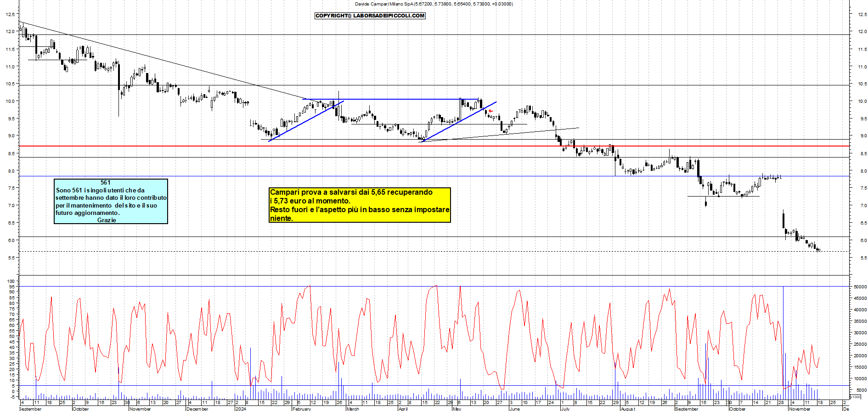The width and height of the screenshot is (868, 411).
Task: Click 7.0 on the left price axis
Action: 10,205
